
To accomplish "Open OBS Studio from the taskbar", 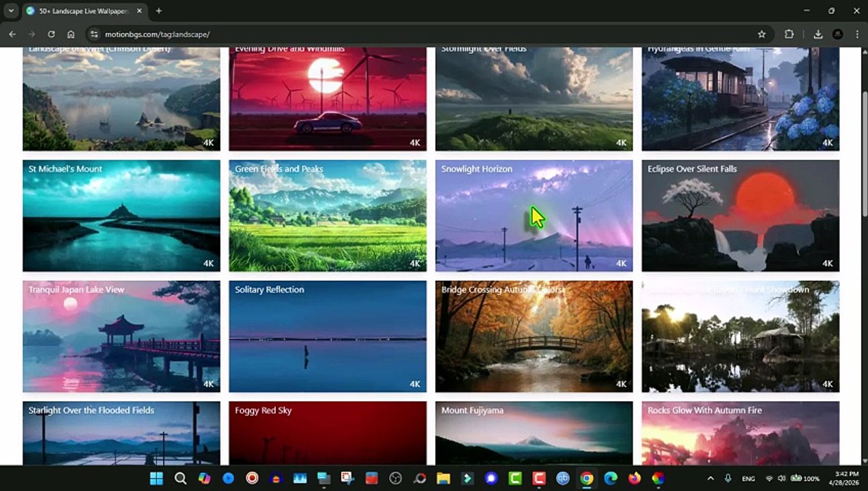I will [x=396, y=478].
